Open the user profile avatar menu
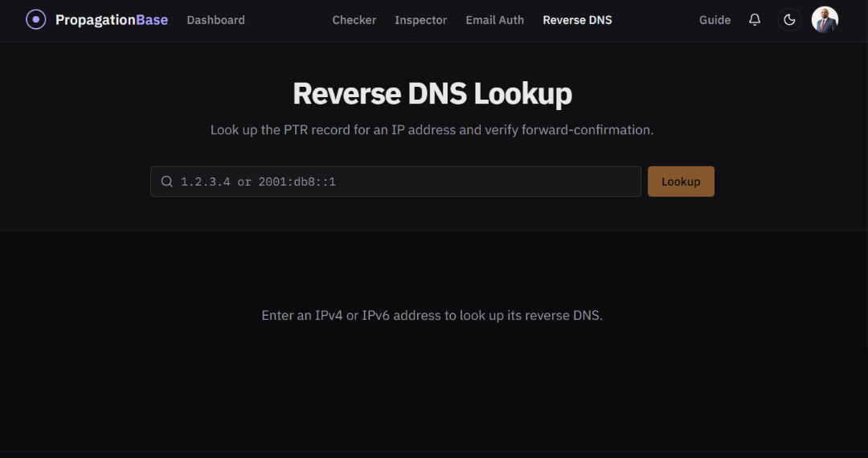 [825, 20]
